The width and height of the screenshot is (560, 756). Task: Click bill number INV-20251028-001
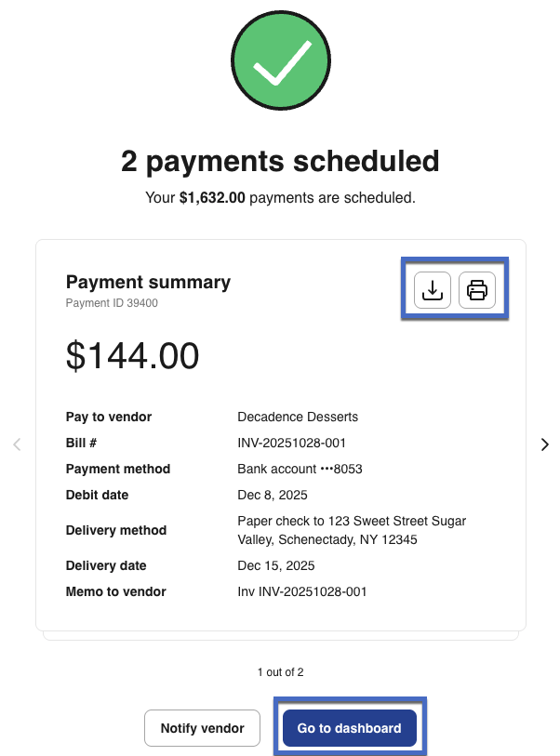tap(293, 443)
